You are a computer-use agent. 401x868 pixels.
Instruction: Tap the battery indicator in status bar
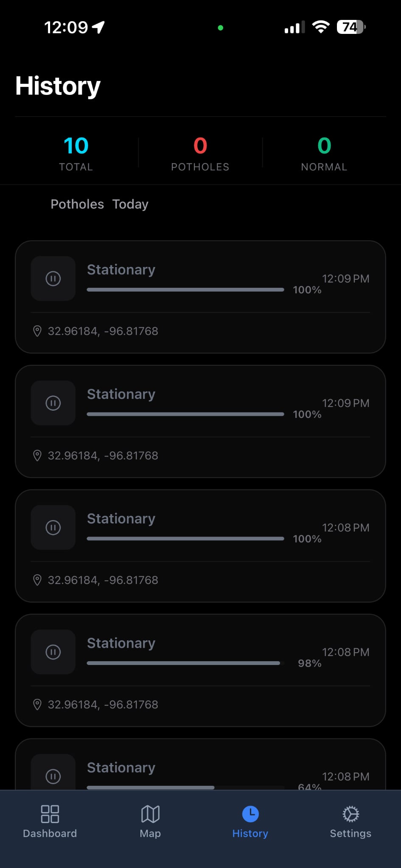click(x=351, y=28)
